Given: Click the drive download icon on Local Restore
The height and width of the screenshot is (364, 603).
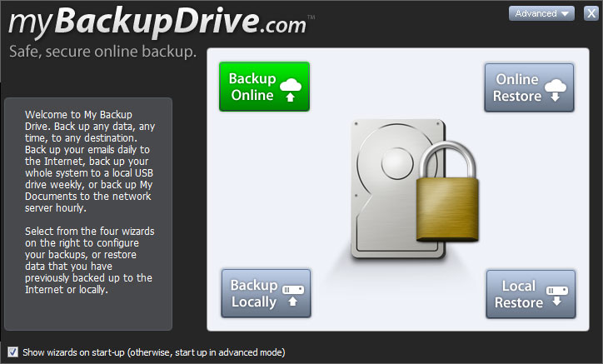Looking at the screenshot, I should click(x=557, y=296).
